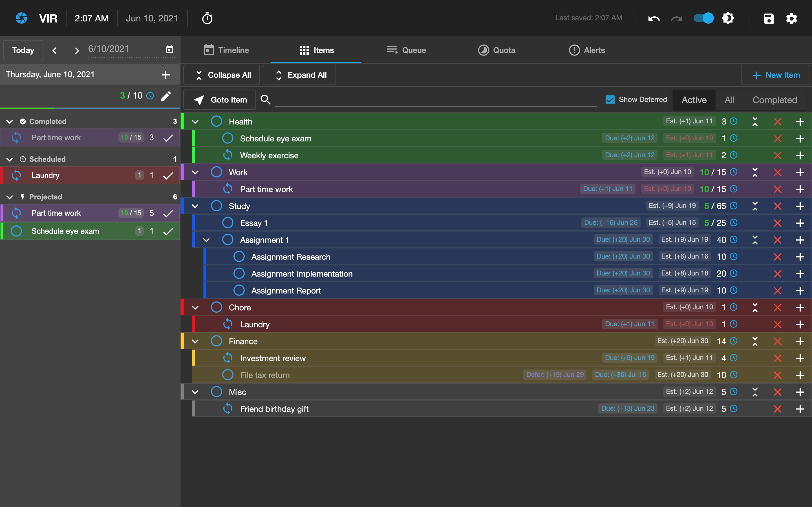Screen dimensions: 812x507
Task: Collapse the Projected section in sidebar
Action: [x=10, y=197]
